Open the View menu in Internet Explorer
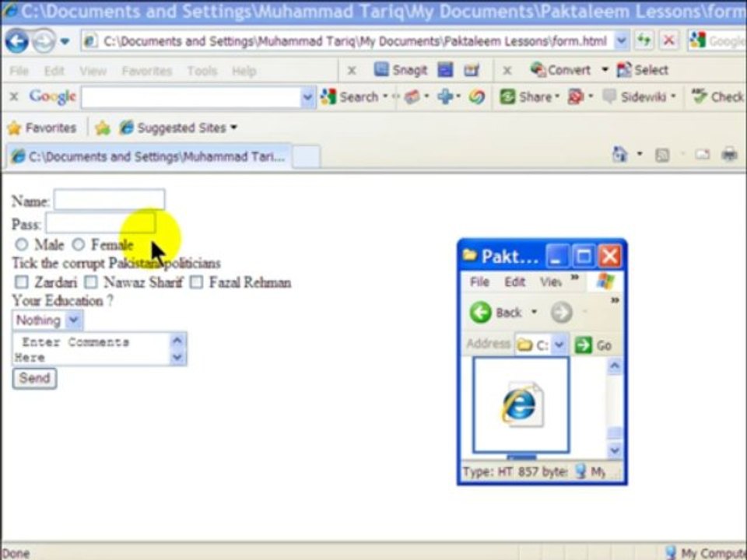Screen dimensions: 747x560 click(x=93, y=72)
